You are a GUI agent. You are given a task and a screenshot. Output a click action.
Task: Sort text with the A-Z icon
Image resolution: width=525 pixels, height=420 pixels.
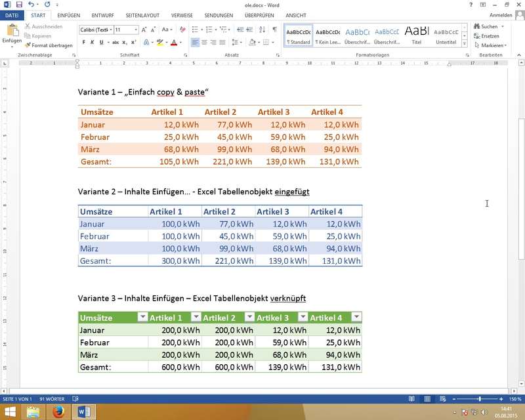[262, 30]
